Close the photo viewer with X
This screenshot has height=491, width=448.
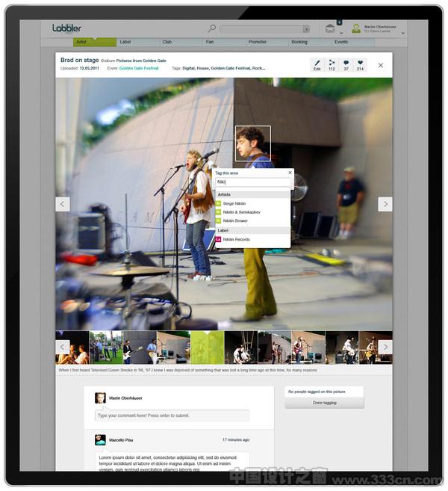tap(381, 65)
